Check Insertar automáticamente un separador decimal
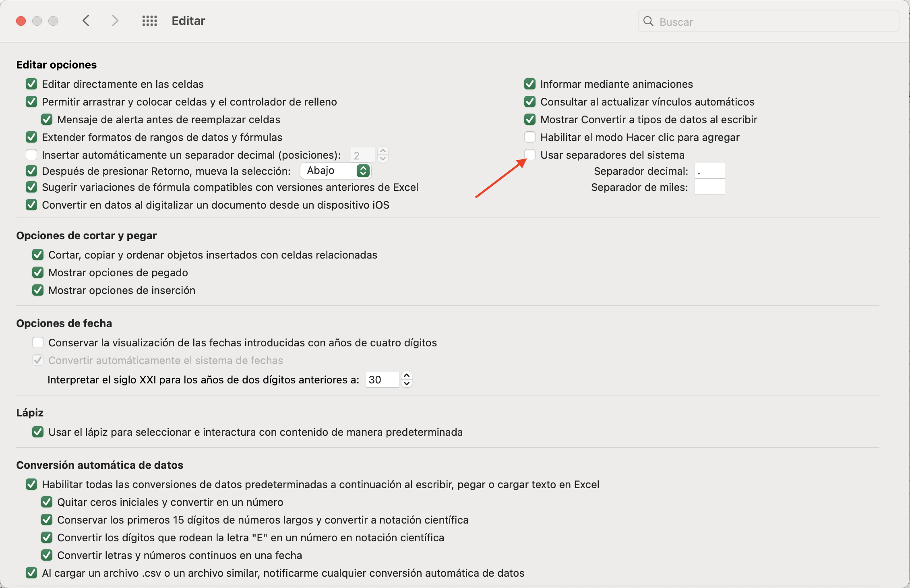The height and width of the screenshot is (588, 910). [x=31, y=155]
